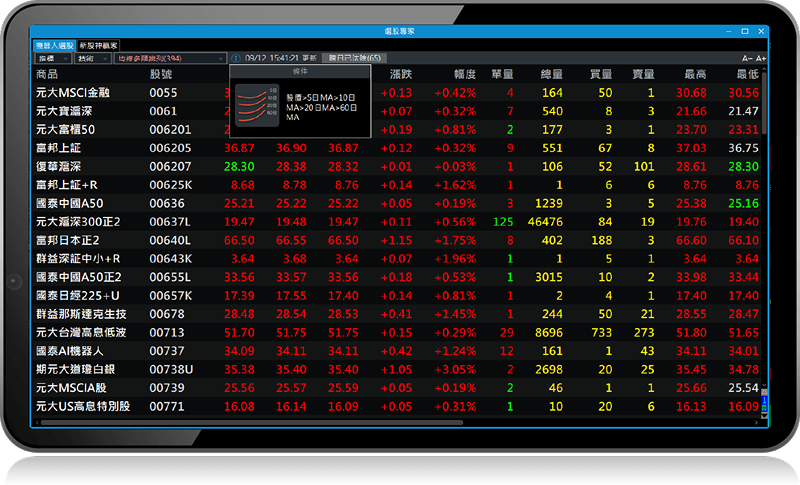Click stock code 00637L
This screenshot has height=485, width=800.
[170, 222]
